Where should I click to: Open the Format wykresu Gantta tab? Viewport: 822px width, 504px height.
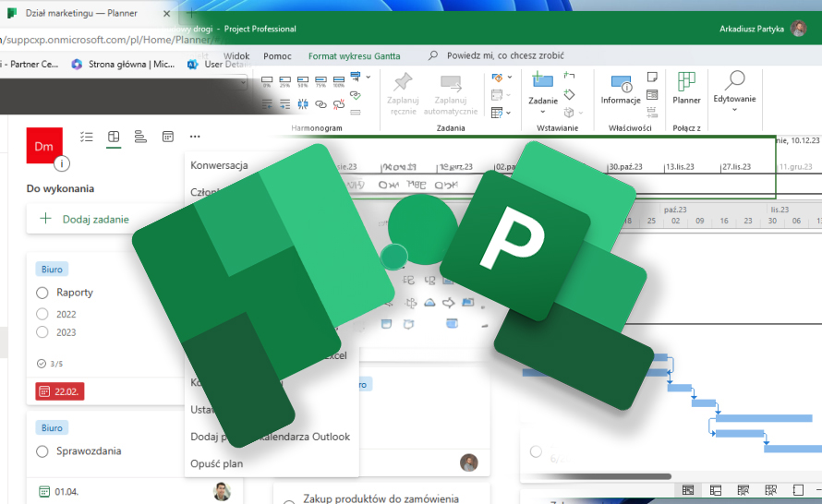click(x=354, y=56)
